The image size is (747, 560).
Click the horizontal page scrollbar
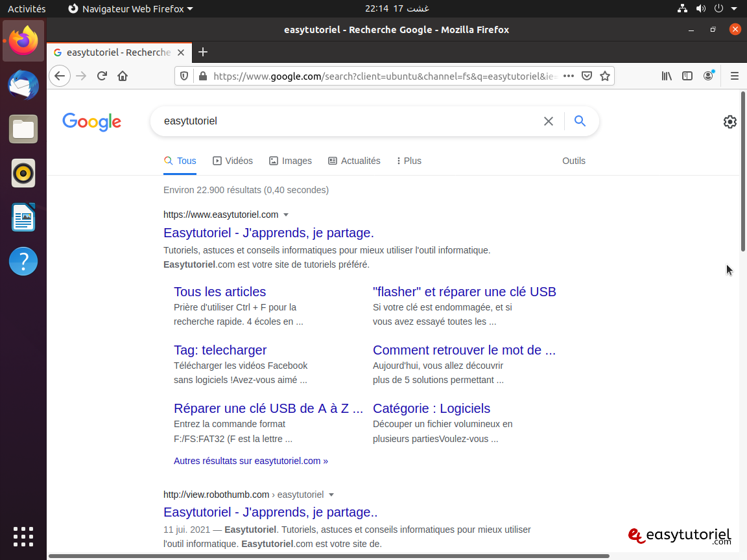tap(329, 556)
